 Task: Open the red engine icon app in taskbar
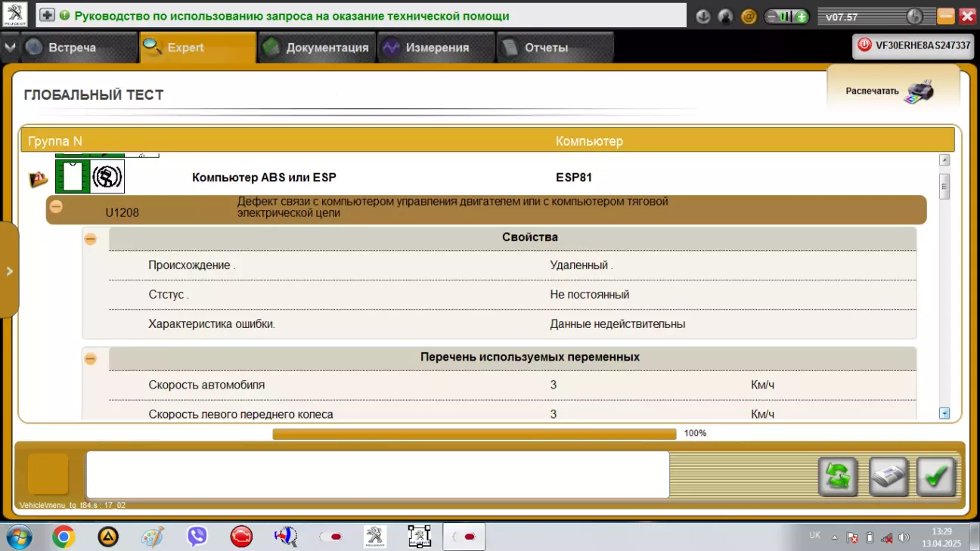[x=241, y=537]
